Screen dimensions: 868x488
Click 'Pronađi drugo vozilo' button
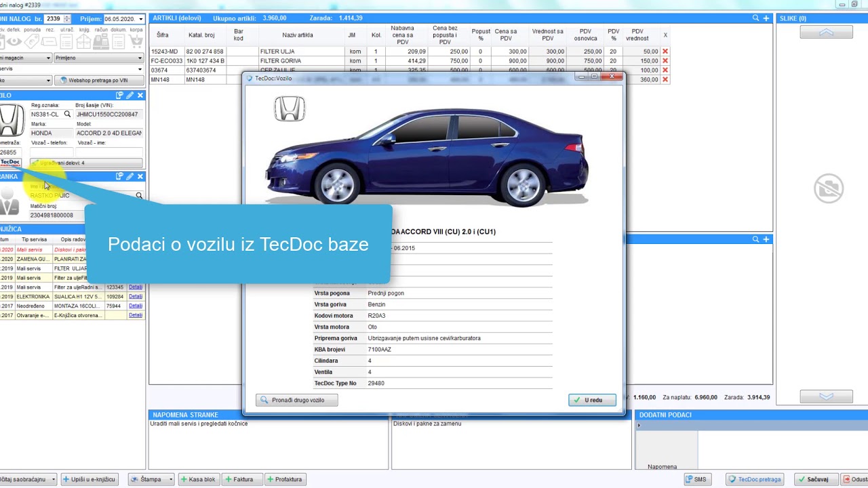point(297,400)
